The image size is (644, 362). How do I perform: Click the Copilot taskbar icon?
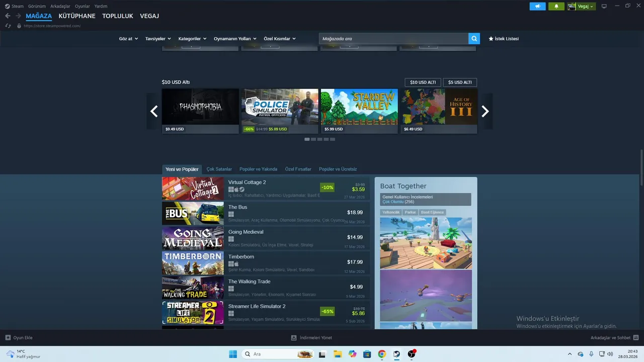(x=352, y=354)
